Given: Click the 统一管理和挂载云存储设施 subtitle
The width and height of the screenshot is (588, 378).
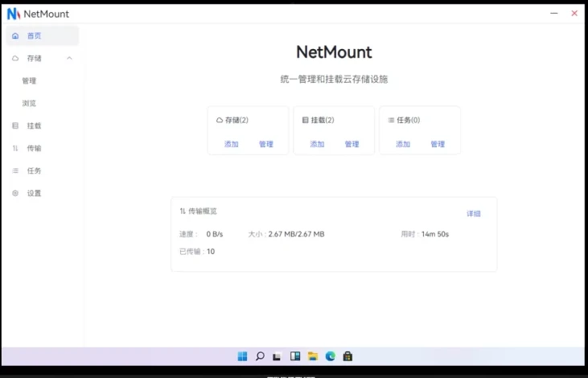Looking at the screenshot, I should pyautogui.click(x=334, y=79).
